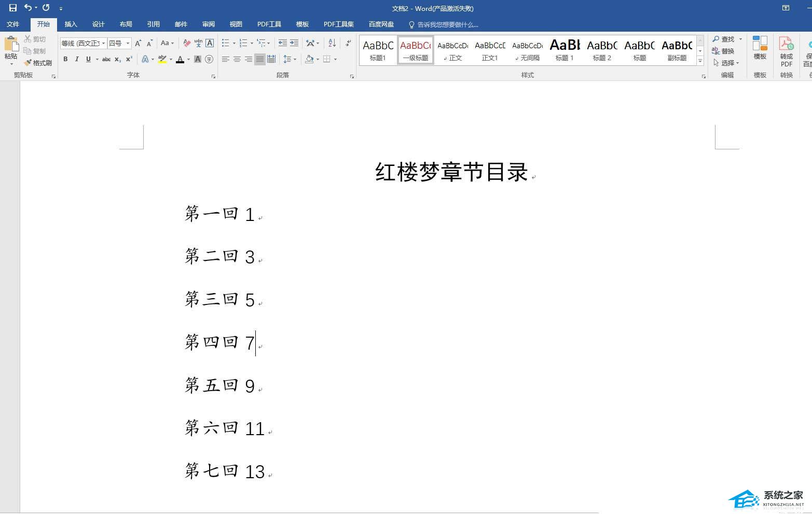Open the phonetic guide (wén) tool
Image resolution: width=812 pixels, height=514 pixels.
click(x=198, y=43)
